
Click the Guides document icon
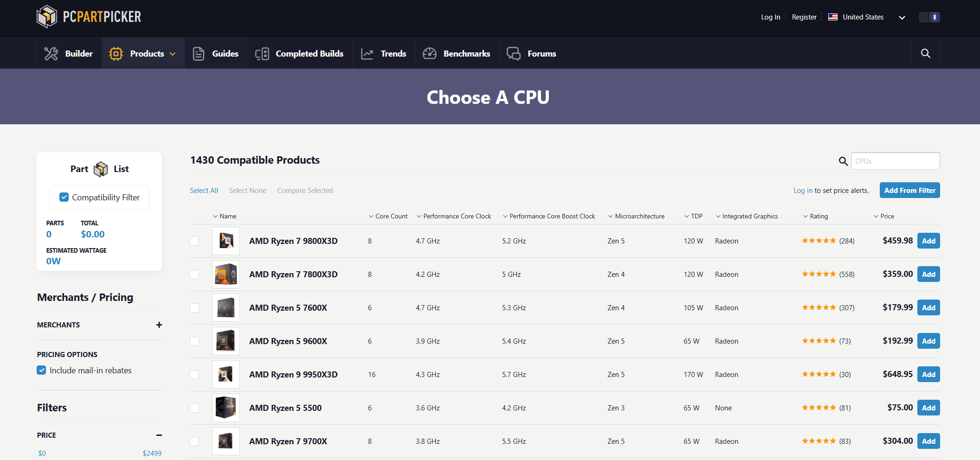coord(199,54)
